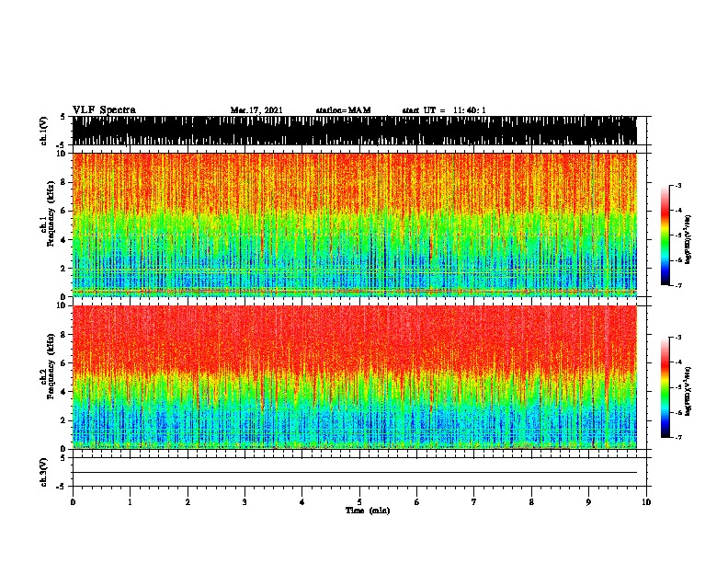Image resolution: width=728 pixels, height=563 pixels.
Task: Select the date text 'Mar.17, 2021'
Action: pos(256,110)
